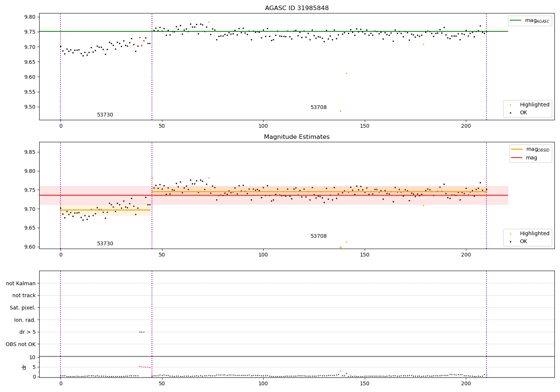Select the mag OBSID legend entry in middle plot
560x392 pixels.
(x=531, y=149)
